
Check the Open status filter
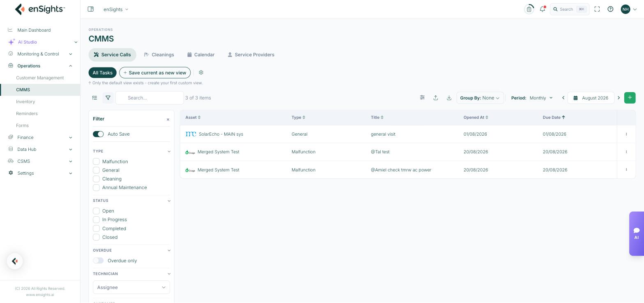(96, 211)
